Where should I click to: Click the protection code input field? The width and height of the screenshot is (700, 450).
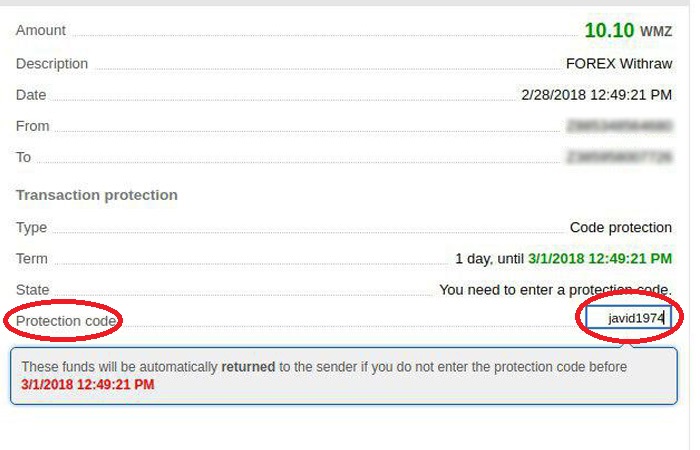(628, 318)
